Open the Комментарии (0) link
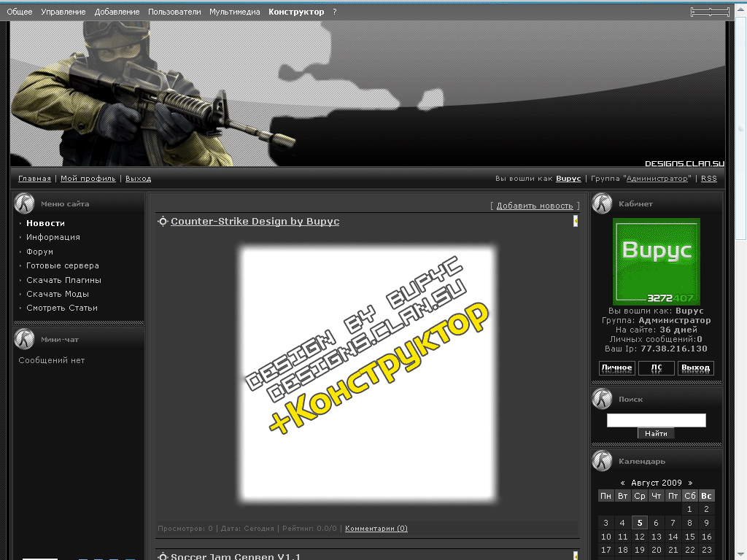Screen dimensions: 747x560 point(376,529)
